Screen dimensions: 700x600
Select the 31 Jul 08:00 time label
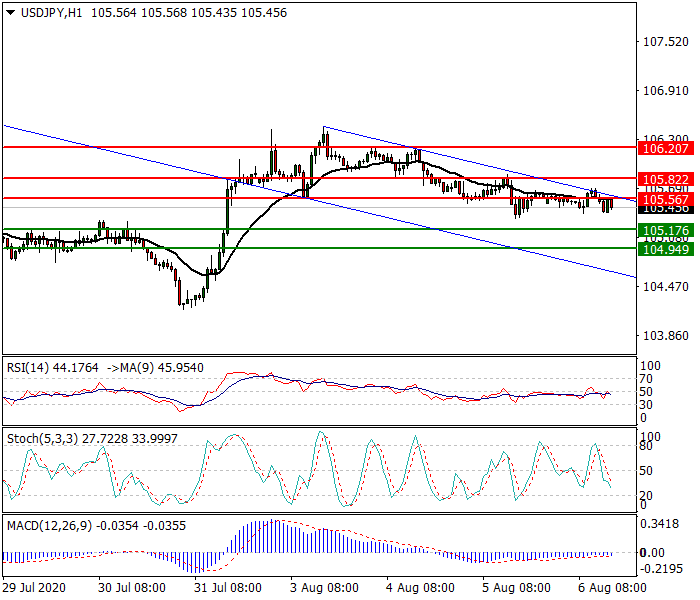tap(228, 588)
